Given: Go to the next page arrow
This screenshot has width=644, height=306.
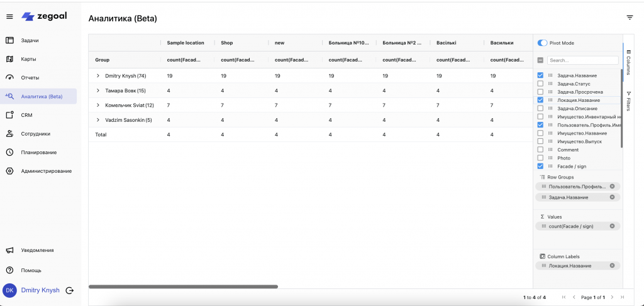Looking at the screenshot, I should [x=613, y=297].
